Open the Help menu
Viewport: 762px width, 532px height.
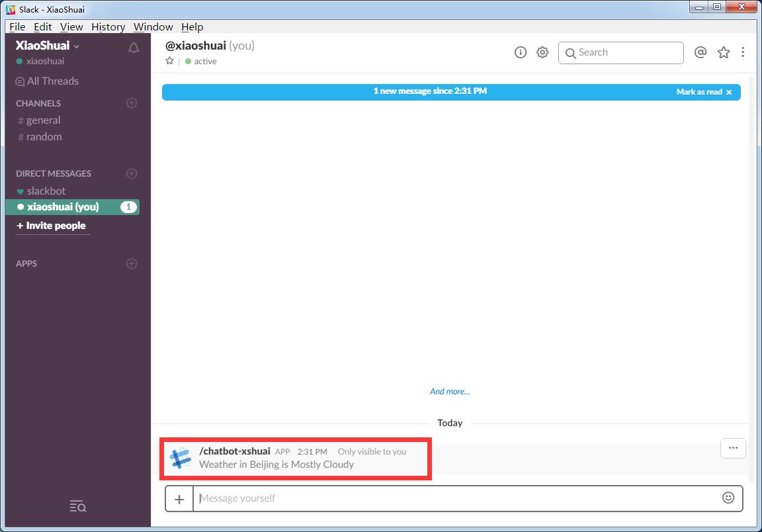(192, 26)
